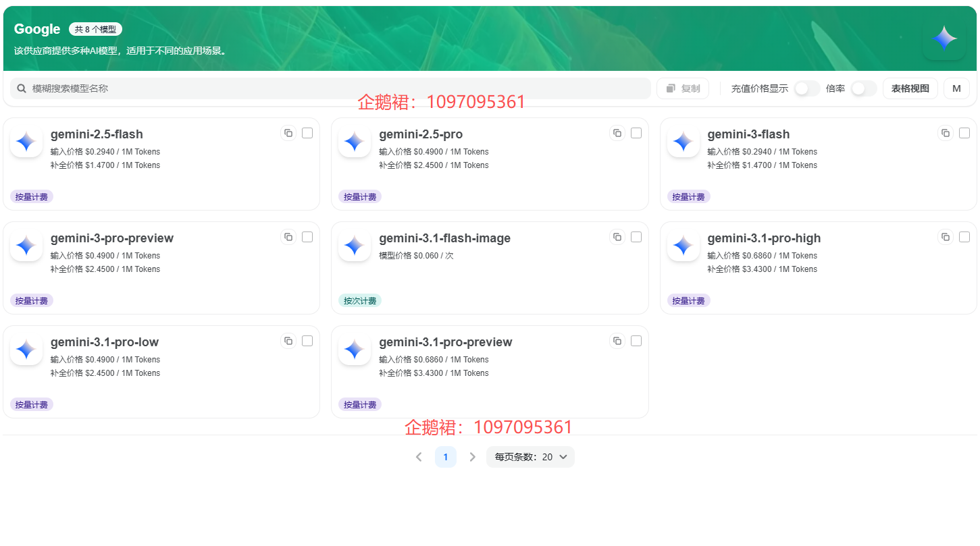Viewport: 980px width, 546px height.
Task: Copy the gemini-3.1-flash-image model name icon
Action: click(x=617, y=237)
